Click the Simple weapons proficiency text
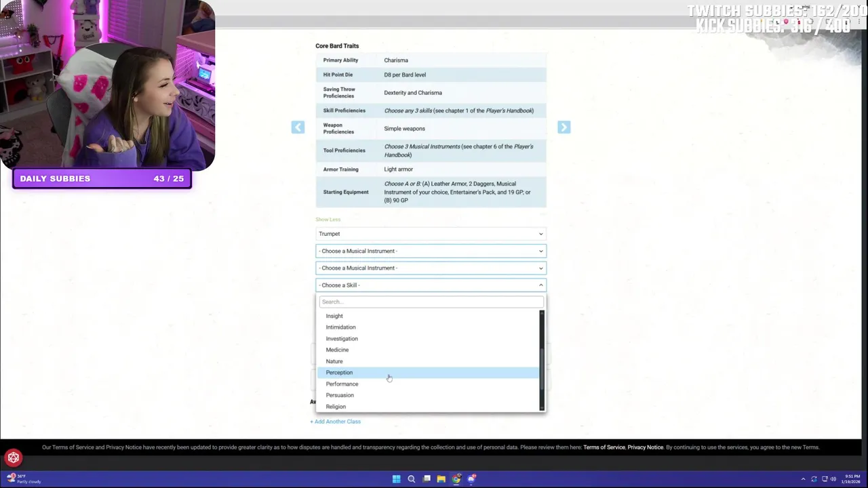 point(404,129)
